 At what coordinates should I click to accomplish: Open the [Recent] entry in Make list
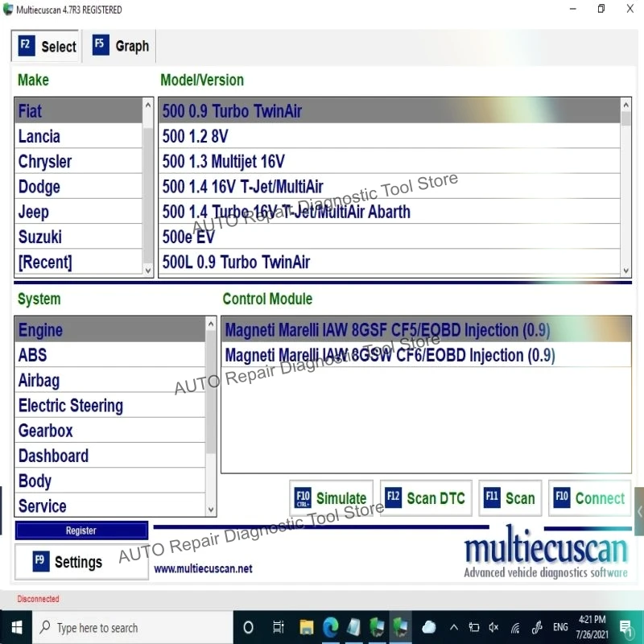(x=78, y=262)
